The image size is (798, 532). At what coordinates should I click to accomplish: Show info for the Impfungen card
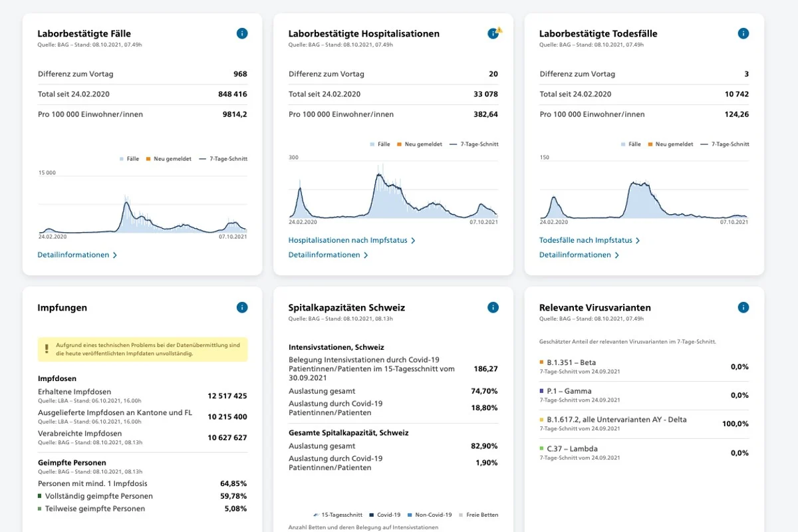(242, 307)
